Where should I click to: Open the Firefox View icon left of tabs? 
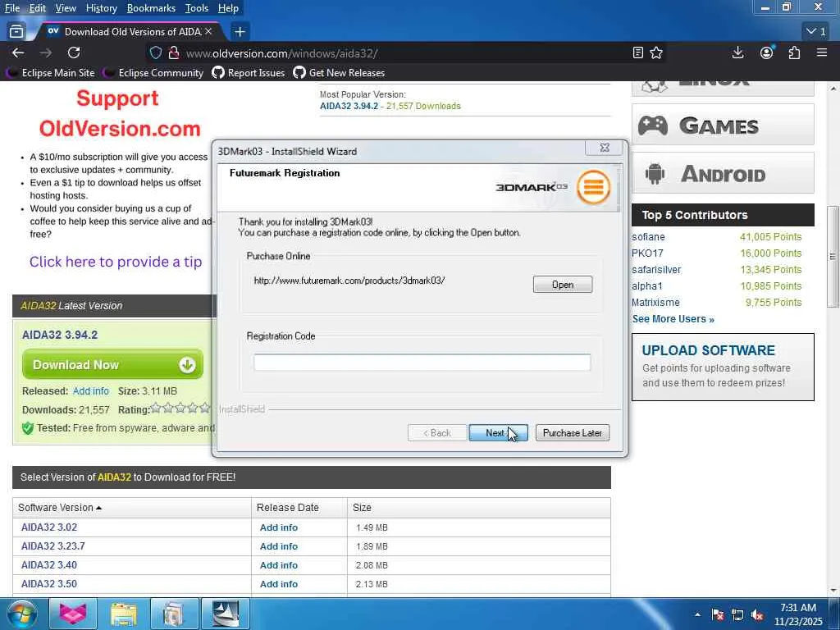(16, 32)
